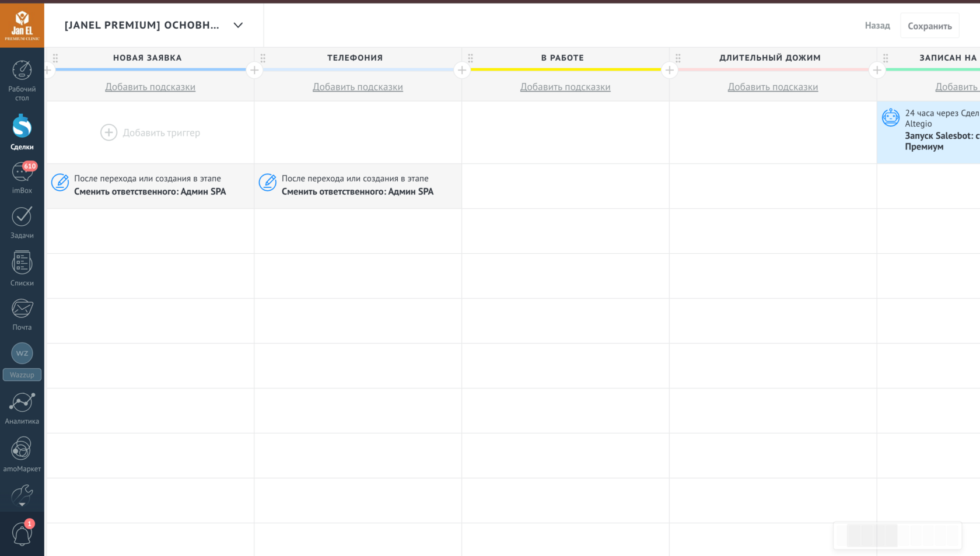Add stage before Новая заявка column

[48, 70]
